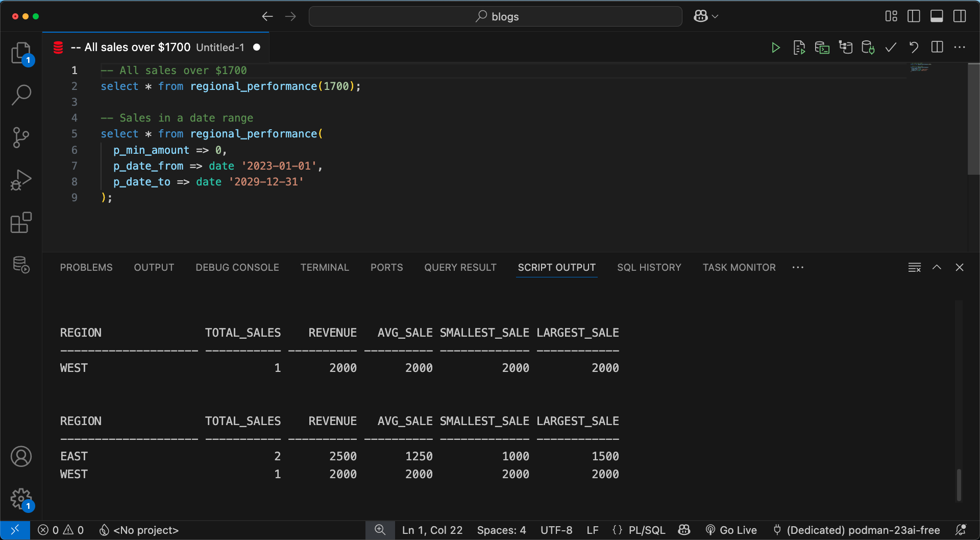Click the editor vertical scrollbar
Image resolution: width=980 pixels, height=540 pixels.
(x=973, y=119)
